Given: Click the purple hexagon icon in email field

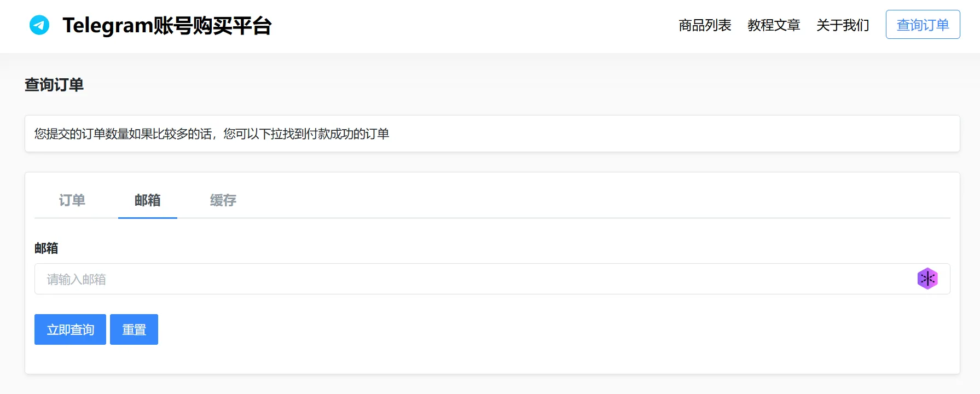Looking at the screenshot, I should pos(927,279).
